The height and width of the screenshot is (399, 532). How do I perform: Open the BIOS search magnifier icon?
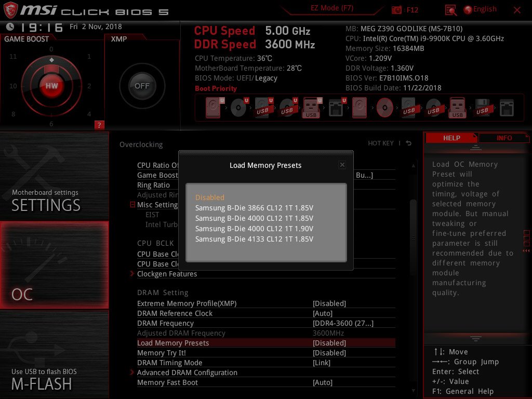(450, 10)
